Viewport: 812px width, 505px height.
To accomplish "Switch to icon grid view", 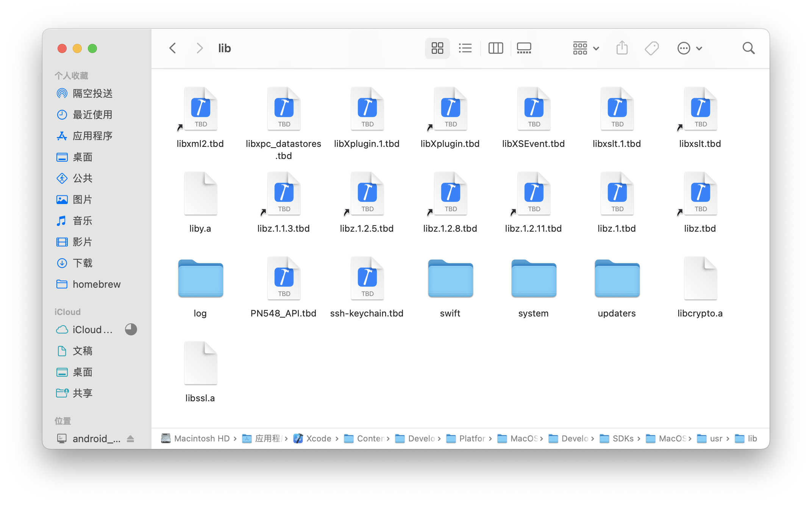I will (437, 48).
